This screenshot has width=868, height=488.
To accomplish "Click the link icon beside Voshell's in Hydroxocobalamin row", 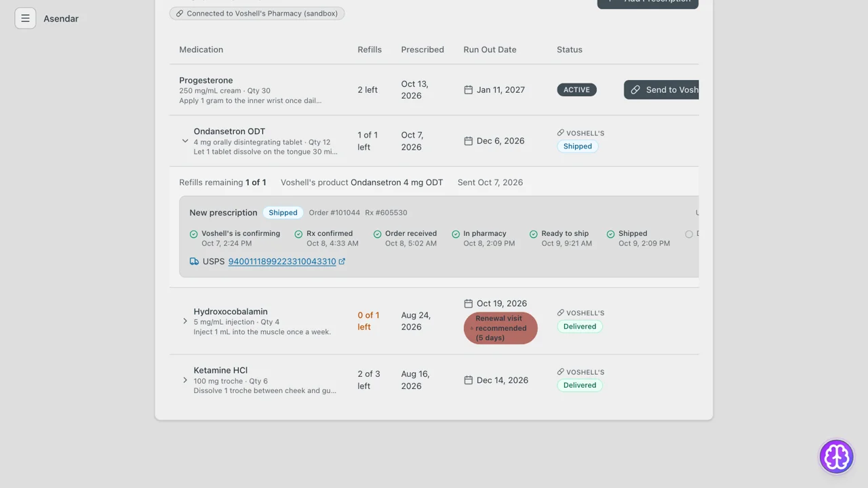I will 561,312.
